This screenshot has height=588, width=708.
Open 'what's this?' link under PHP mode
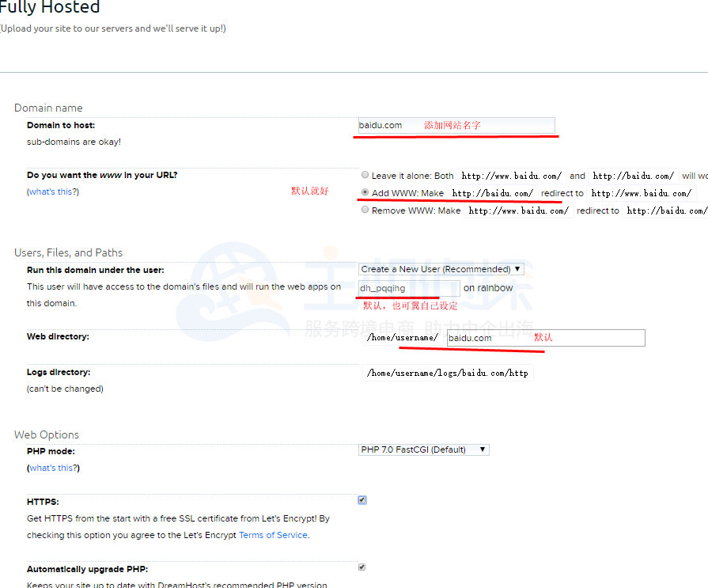pyautogui.click(x=54, y=468)
